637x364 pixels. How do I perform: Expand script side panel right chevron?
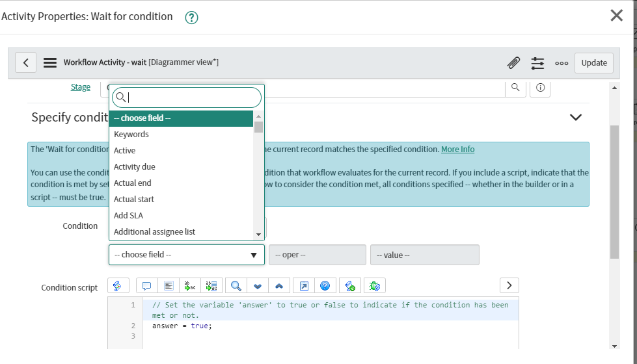509,286
